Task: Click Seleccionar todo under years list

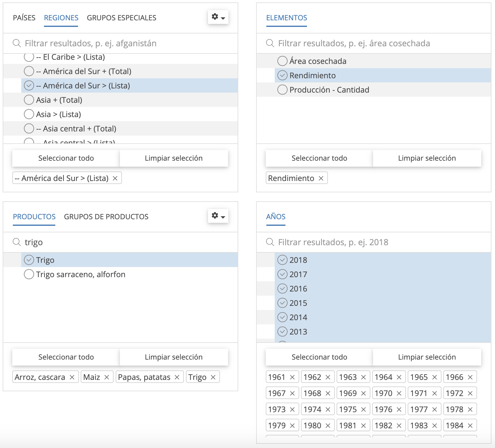Action: coord(319,357)
